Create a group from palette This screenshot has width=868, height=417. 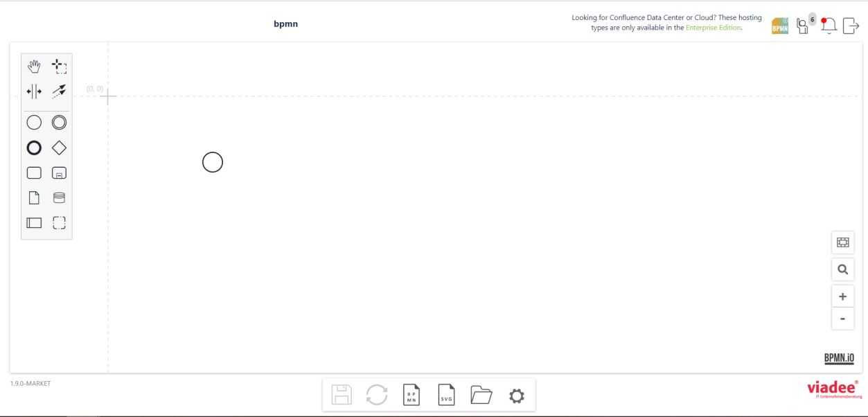click(60, 223)
